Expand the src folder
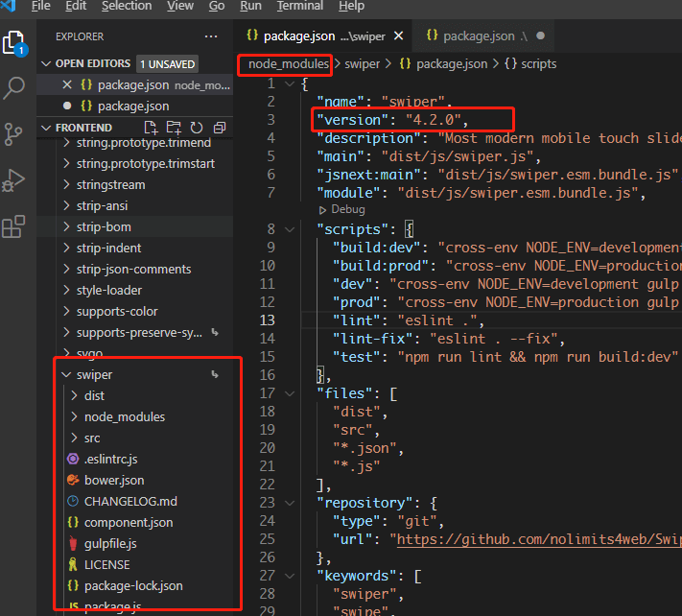This screenshot has width=682, height=616. click(x=75, y=438)
